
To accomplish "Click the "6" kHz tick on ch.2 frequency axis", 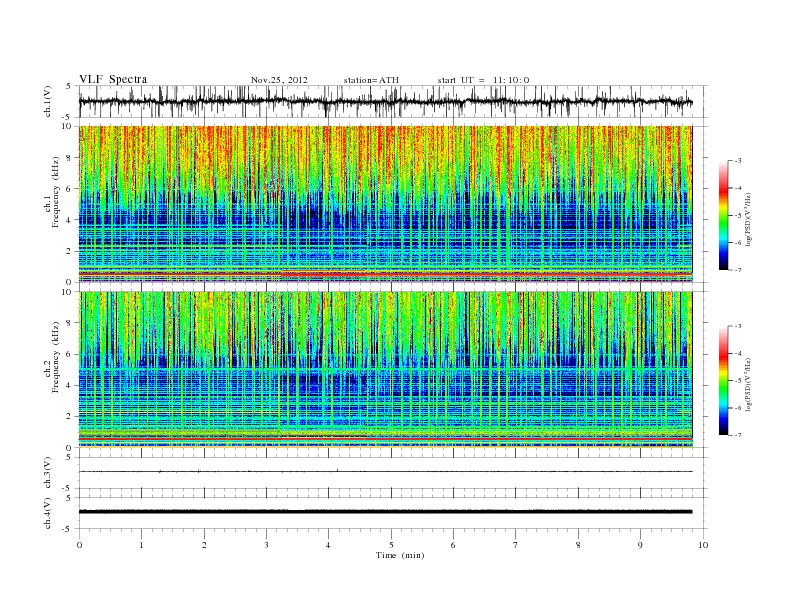I will pyautogui.click(x=69, y=354).
